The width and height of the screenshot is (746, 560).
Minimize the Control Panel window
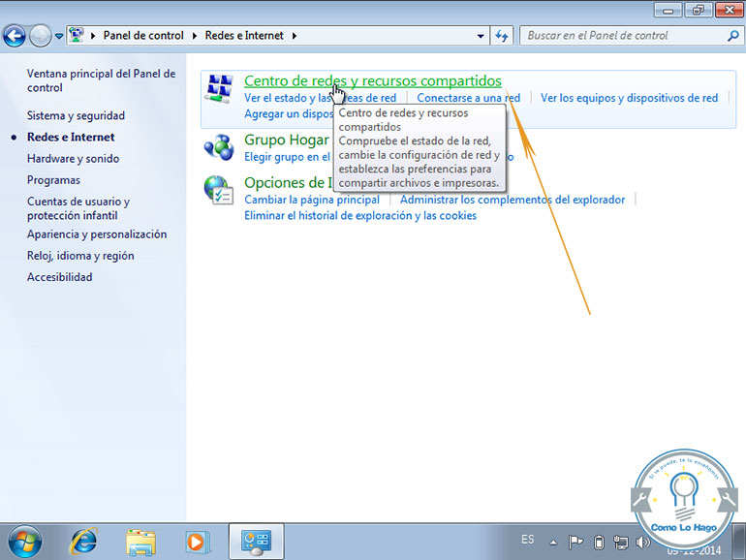[x=668, y=11]
